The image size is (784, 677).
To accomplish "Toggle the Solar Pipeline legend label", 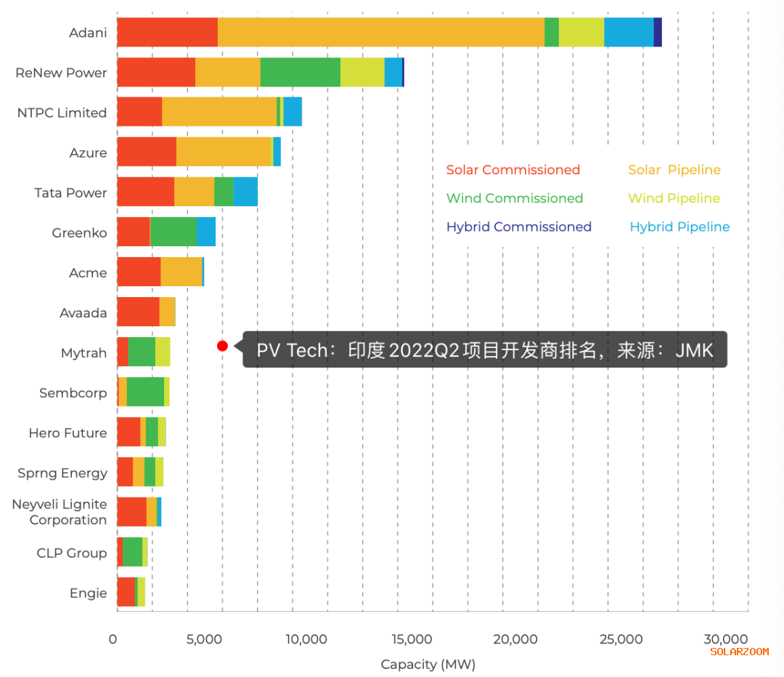I will 674,170.
